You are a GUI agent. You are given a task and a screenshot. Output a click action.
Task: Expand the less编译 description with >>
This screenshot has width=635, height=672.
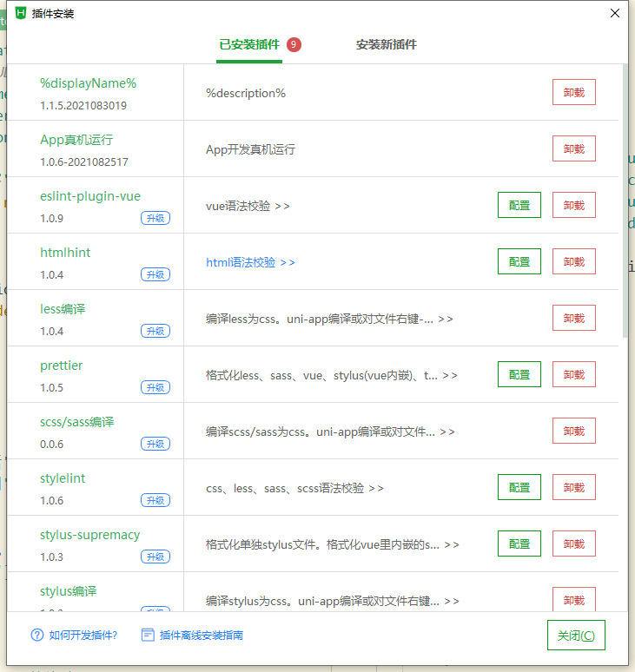[446, 319]
